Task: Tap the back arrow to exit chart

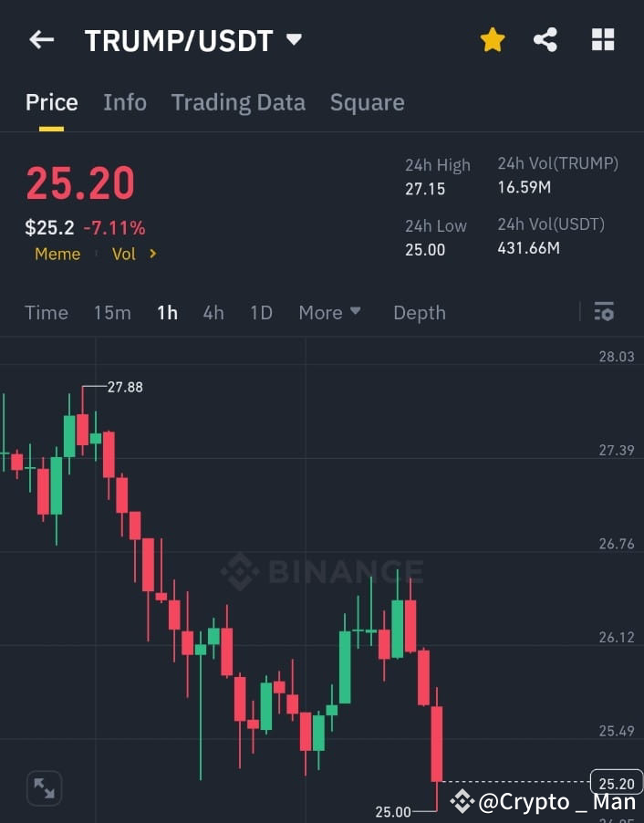Action: coord(41,39)
